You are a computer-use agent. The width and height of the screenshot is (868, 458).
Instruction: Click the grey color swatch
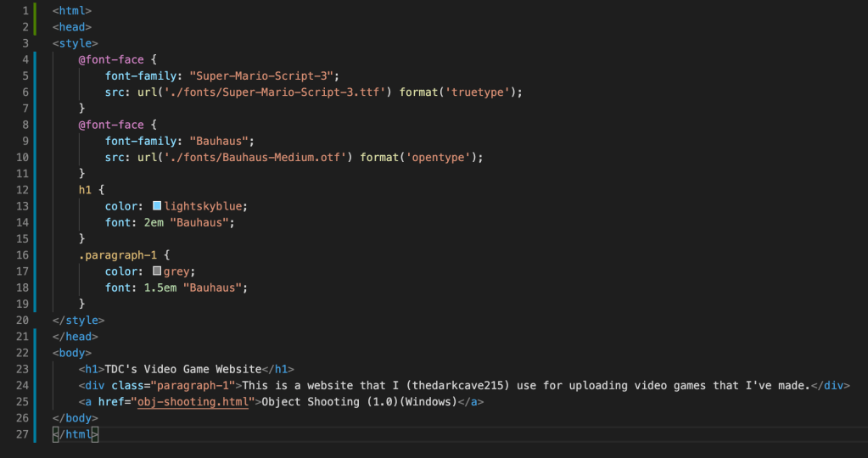point(157,271)
